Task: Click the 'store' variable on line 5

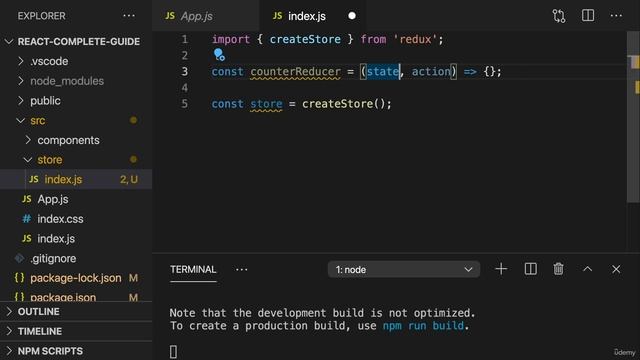Action: pos(266,104)
